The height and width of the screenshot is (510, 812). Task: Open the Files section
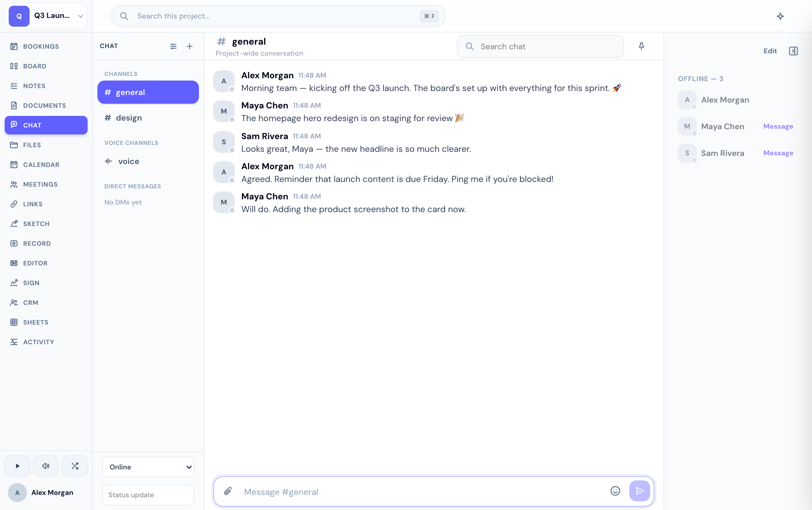click(46, 145)
